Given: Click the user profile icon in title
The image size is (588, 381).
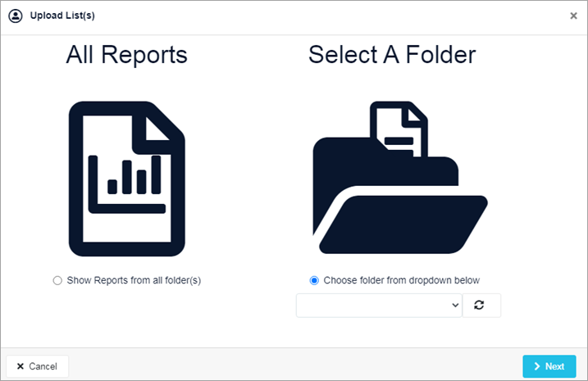Looking at the screenshot, I should click(16, 16).
